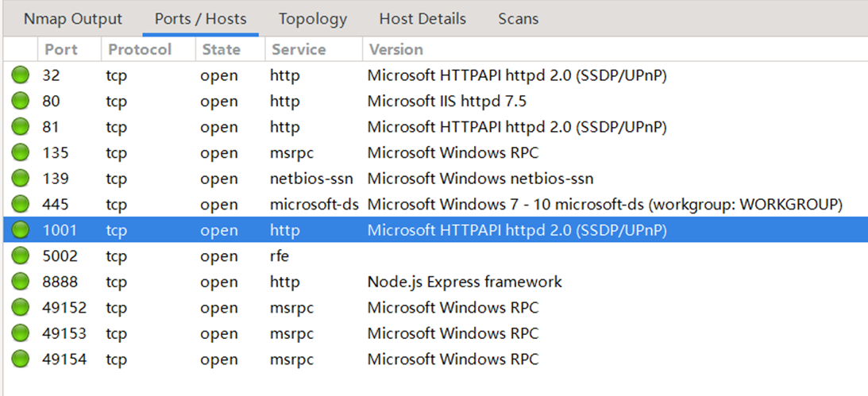Click the green status icon for port 8888
This screenshot has height=396, width=868.
pyautogui.click(x=20, y=282)
